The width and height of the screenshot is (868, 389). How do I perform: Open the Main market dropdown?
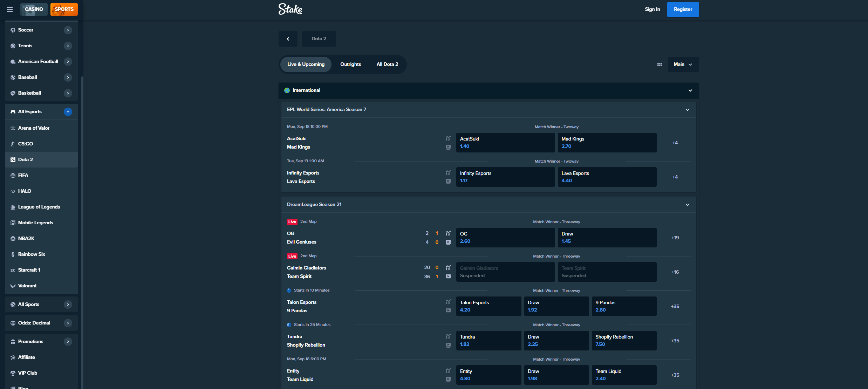click(x=683, y=64)
